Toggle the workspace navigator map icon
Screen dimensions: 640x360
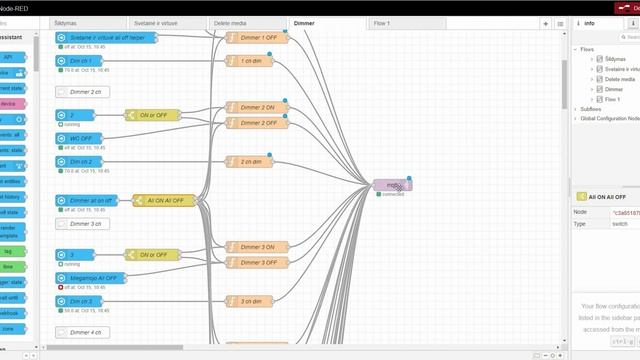[536, 356]
